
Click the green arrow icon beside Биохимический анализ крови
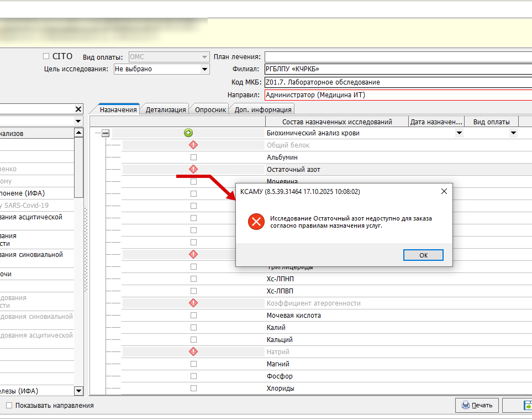[189, 133]
